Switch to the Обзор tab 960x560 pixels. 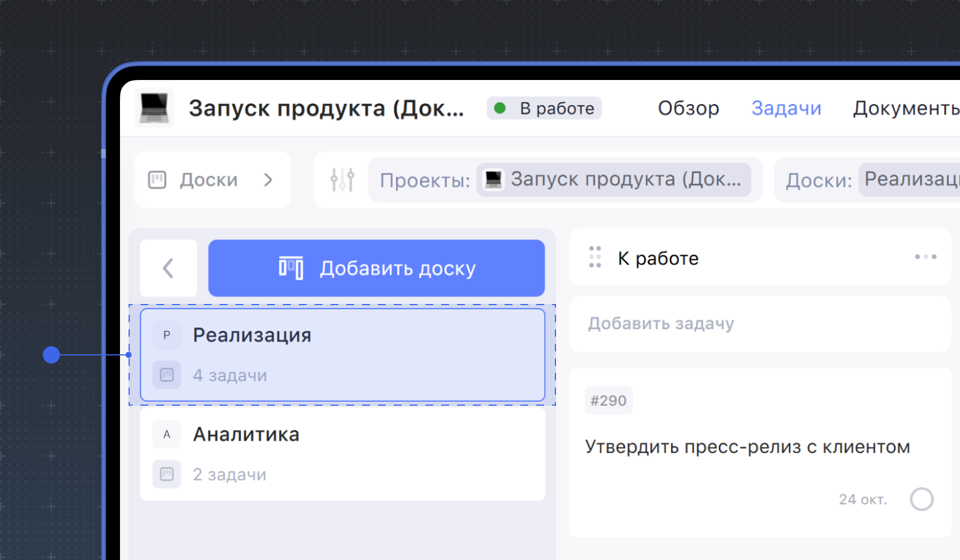click(688, 108)
